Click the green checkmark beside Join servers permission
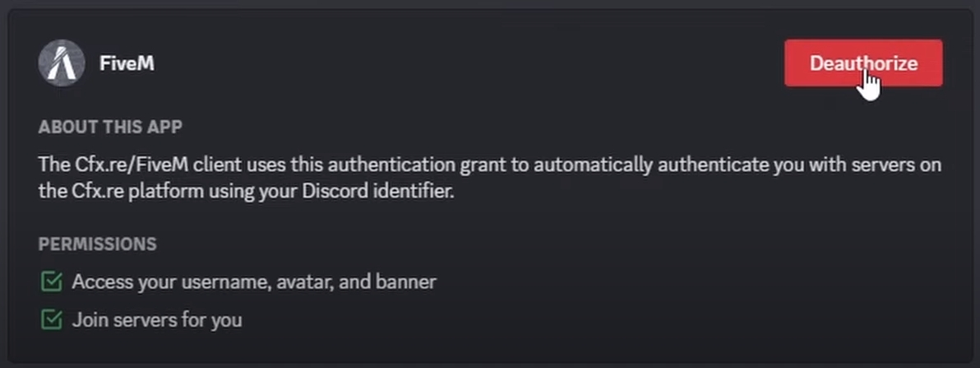Viewport: 980px width, 368px height. 51,319
